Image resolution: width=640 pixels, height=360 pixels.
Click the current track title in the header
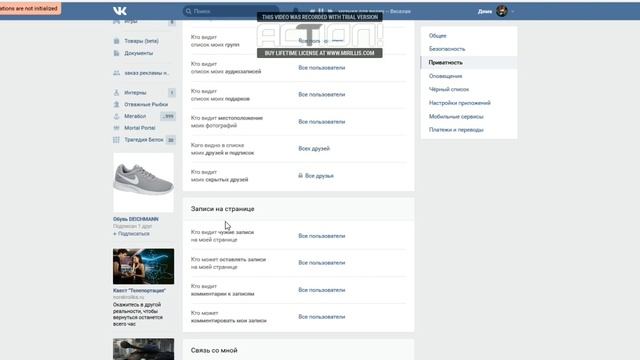click(x=374, y=11)
